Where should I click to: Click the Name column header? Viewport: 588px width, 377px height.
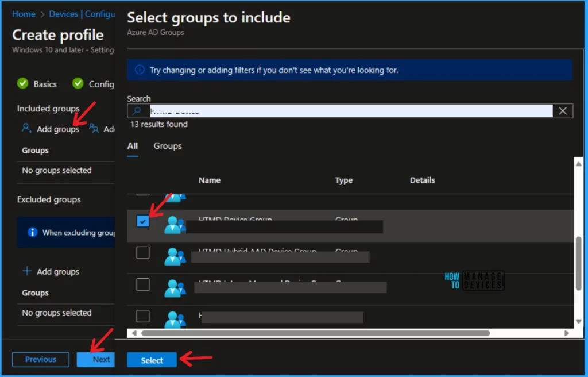click(x=209, y=180)
